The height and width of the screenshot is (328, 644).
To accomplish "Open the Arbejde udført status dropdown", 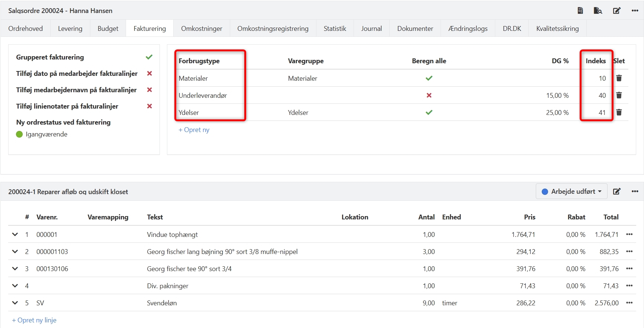I will tap(571, 192).
